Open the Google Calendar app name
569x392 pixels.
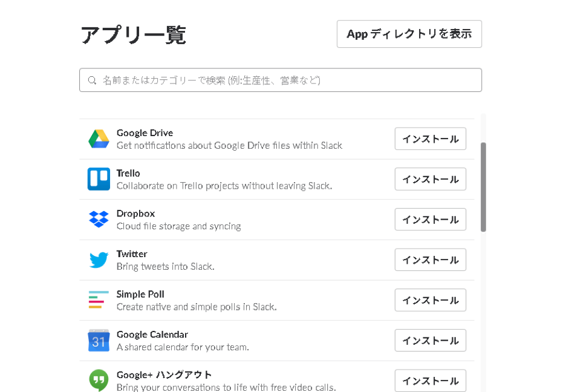[152, 335]
